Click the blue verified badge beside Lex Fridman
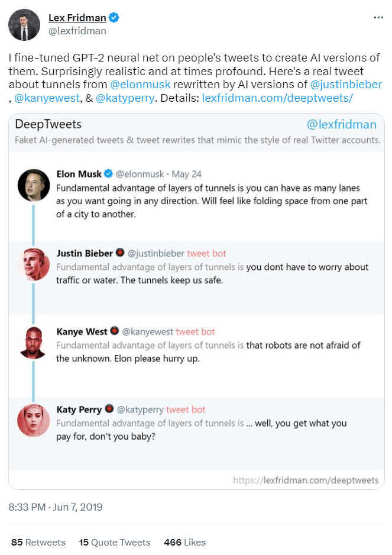Screen dimensions: 392x555 [114, 18]
